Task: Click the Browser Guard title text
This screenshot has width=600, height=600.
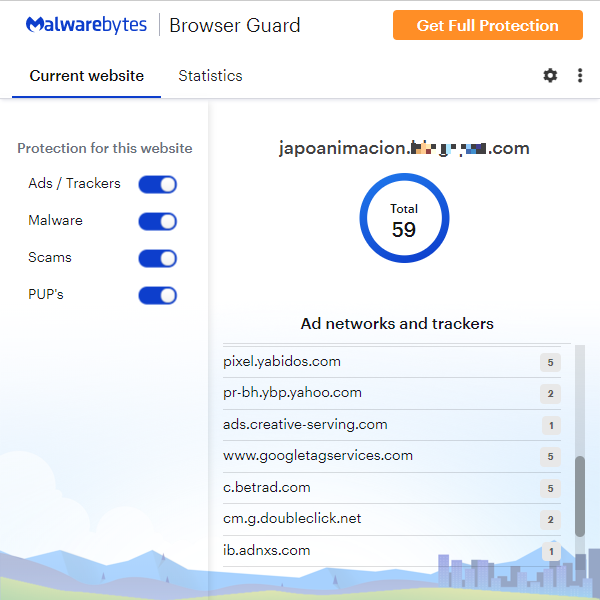Action: pyautogui.click(x=235, y=26)
